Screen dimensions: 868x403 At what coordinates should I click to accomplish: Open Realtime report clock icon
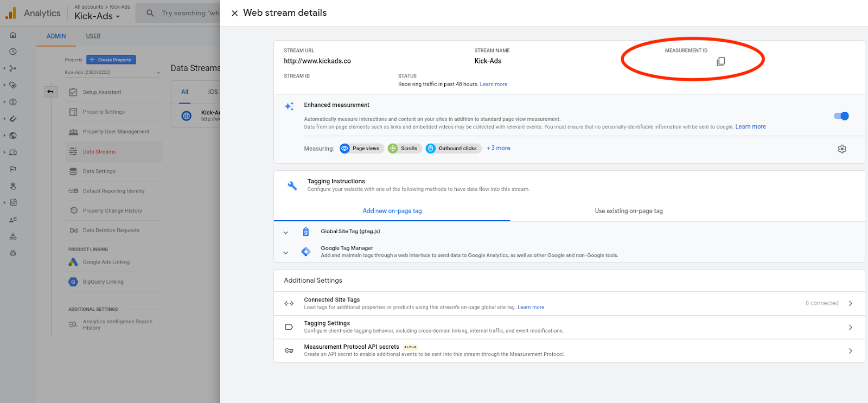click(x=13, y=52)
